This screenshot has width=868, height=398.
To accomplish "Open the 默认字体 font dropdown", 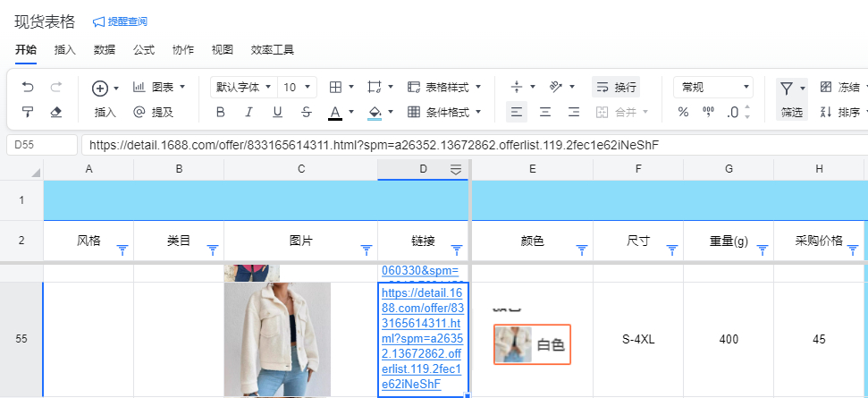I will point(242,87).
